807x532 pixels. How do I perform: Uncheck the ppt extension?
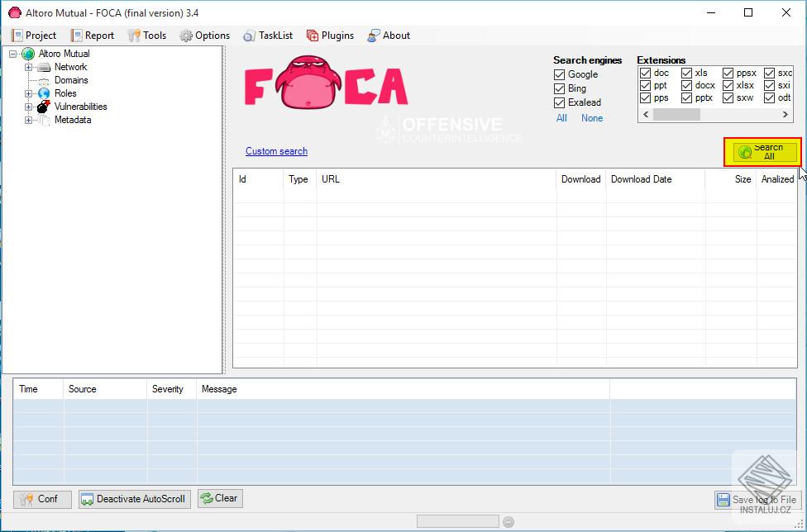click(x=646, y=85)
